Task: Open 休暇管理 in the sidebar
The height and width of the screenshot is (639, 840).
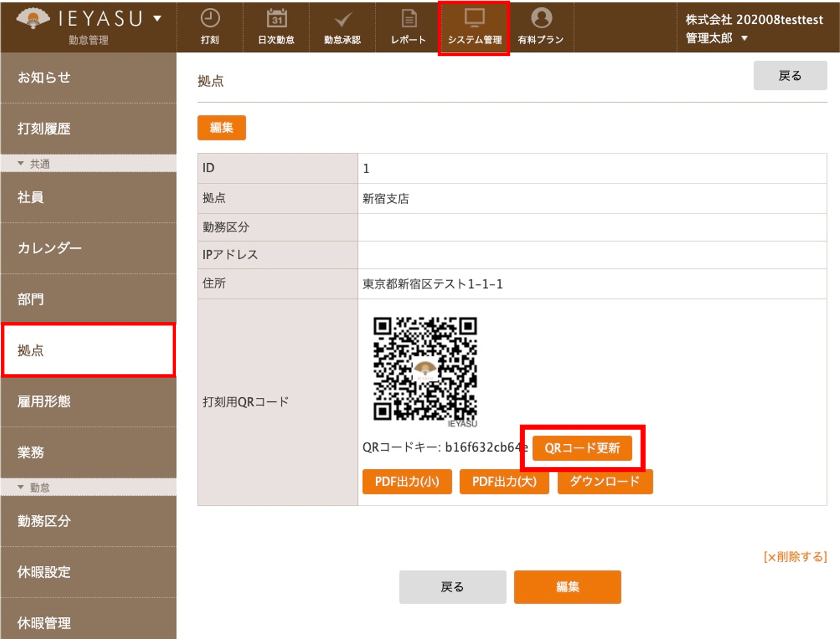Action: 88,620
